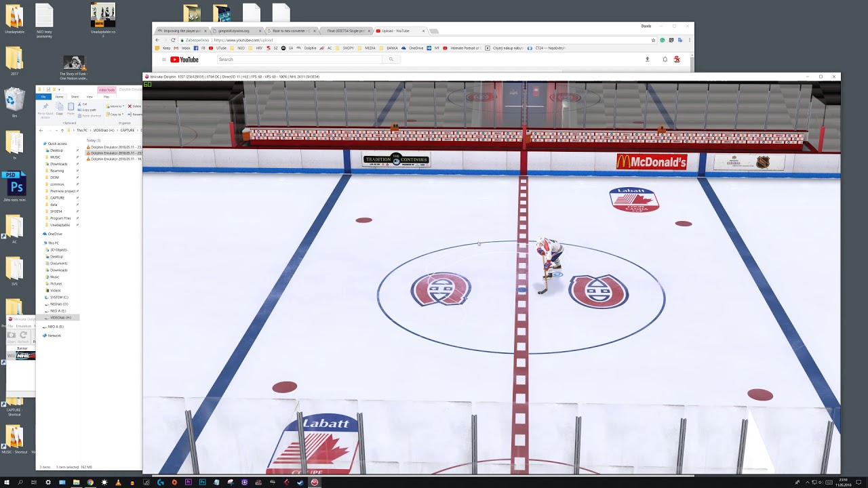Switch to the 'Float to hex converter' tab
This screenshot has height=488, width=868.
[292, 30]
